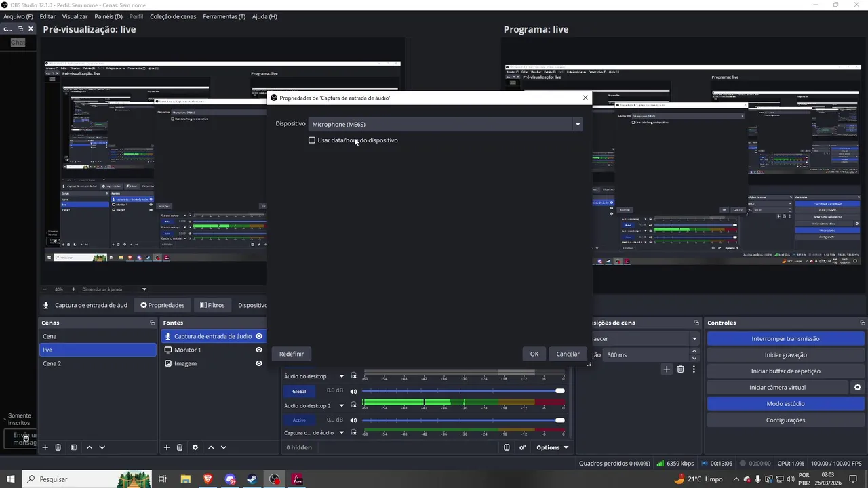Open the virtual camera settings gear
Screen dimensions: 868x488
[857, 387]
